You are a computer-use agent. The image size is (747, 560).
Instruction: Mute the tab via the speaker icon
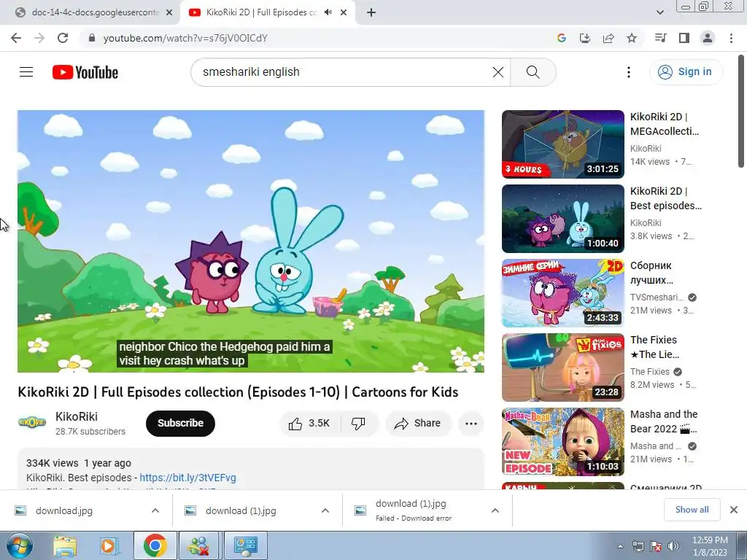click(328, 13)
